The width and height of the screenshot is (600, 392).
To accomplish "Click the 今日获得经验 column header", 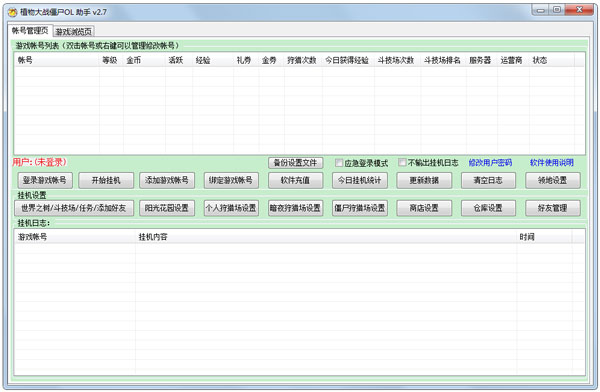I will point(348,60).
